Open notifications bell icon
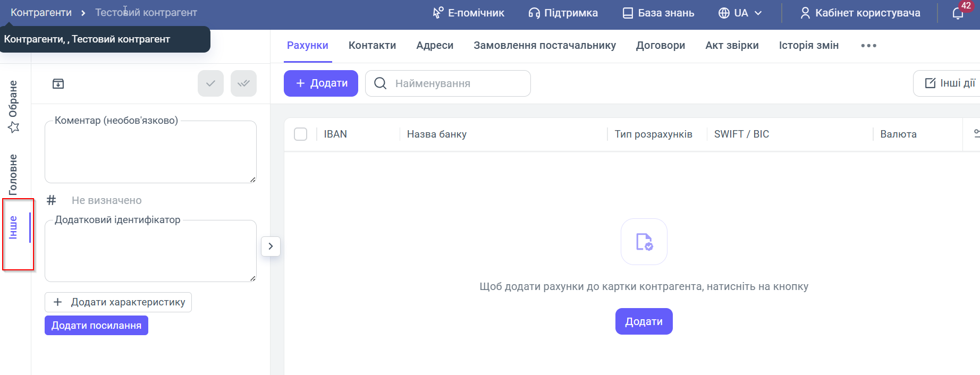 958,13
